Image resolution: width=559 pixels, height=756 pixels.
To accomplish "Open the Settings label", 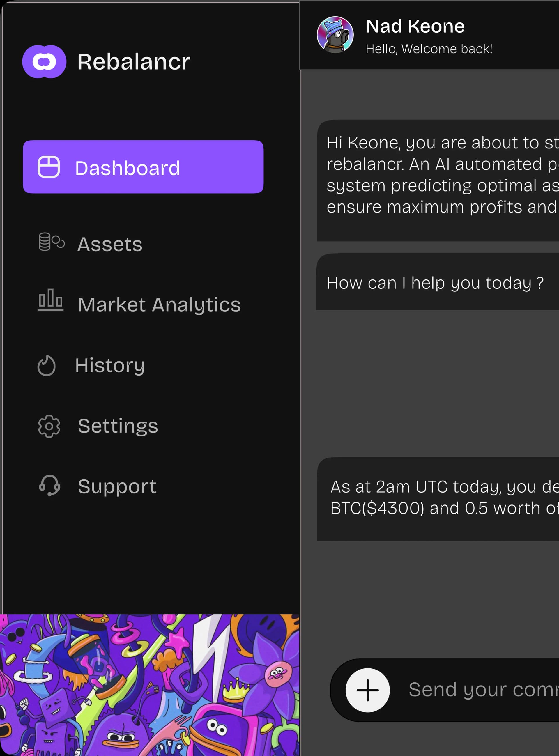I will point(118,426).
